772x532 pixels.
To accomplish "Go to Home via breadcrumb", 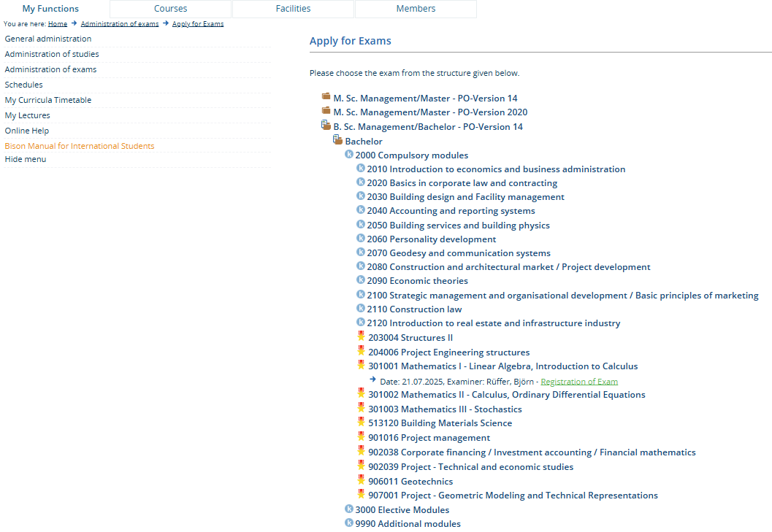I will [x=58, y=23].
